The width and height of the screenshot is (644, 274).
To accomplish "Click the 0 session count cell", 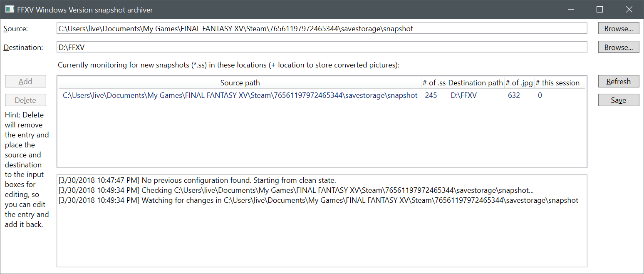I will [x=540, y=95].
